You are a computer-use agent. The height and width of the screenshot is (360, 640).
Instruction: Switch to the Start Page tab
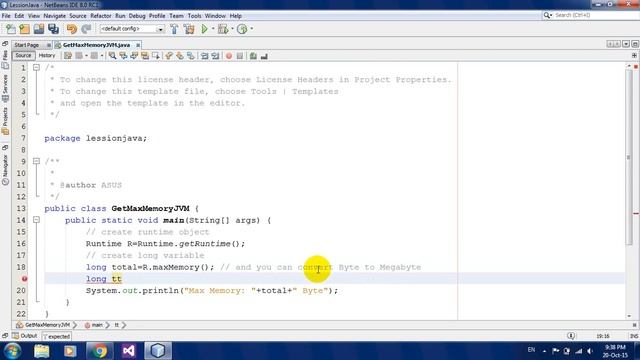pyautogui.click(x=27, y=45)
